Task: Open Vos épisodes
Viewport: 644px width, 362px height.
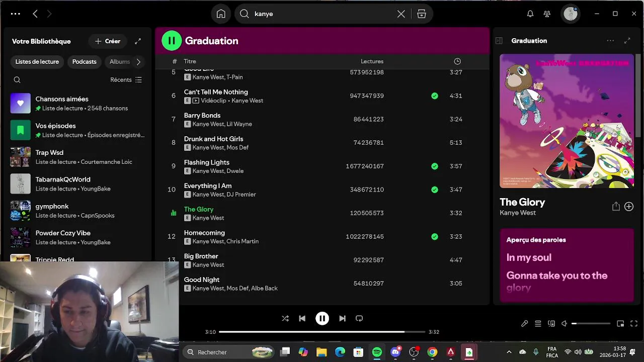Action: (x=77, y=130)
